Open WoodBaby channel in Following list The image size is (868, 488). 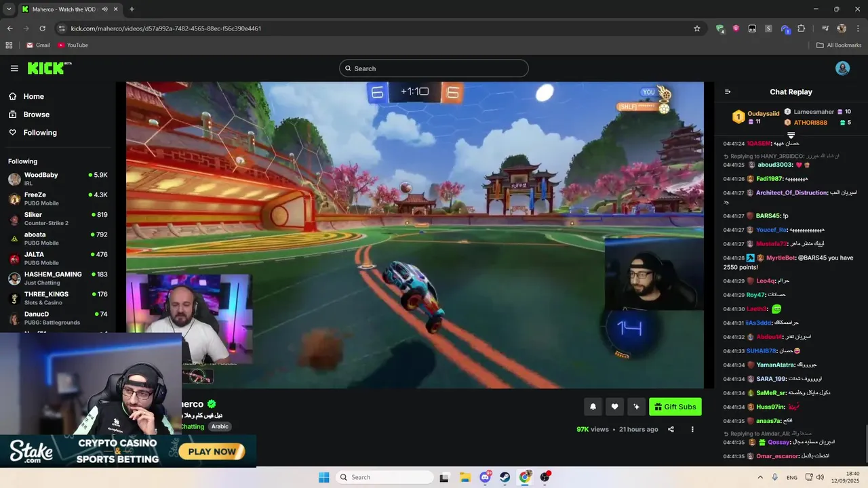(58, 179)
